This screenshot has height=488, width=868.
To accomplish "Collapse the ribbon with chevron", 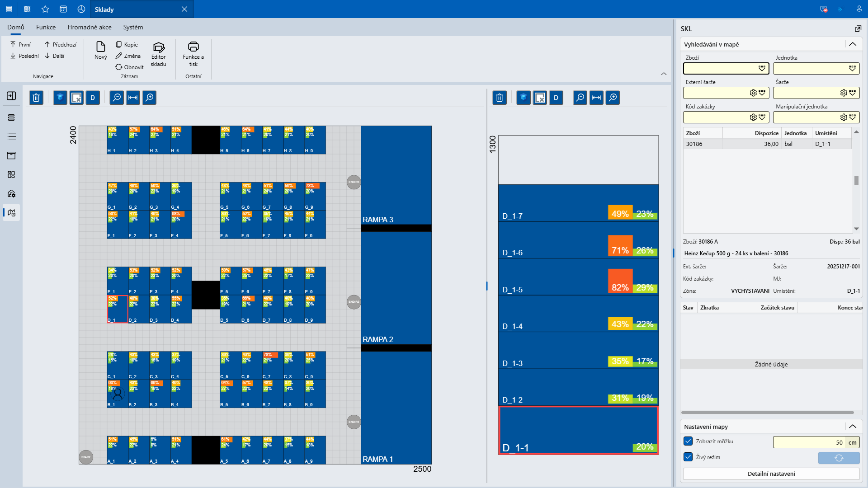I will point(664,74).
